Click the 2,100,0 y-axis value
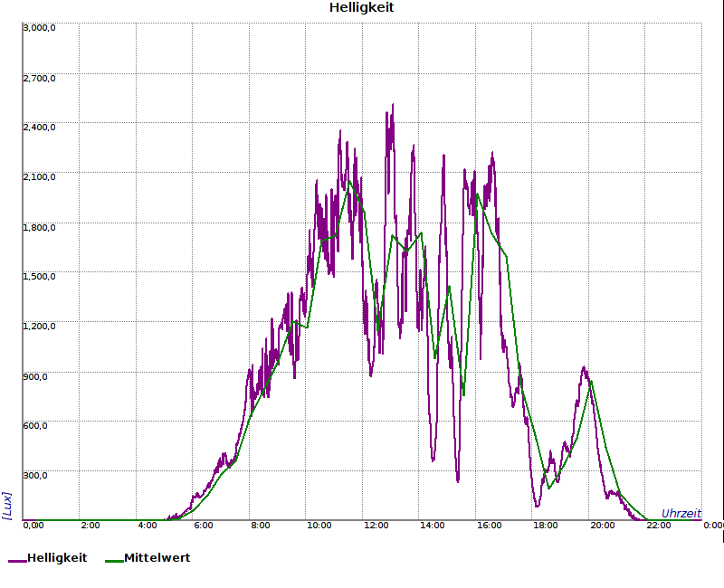The image size is (724, 588). point(39,176)
